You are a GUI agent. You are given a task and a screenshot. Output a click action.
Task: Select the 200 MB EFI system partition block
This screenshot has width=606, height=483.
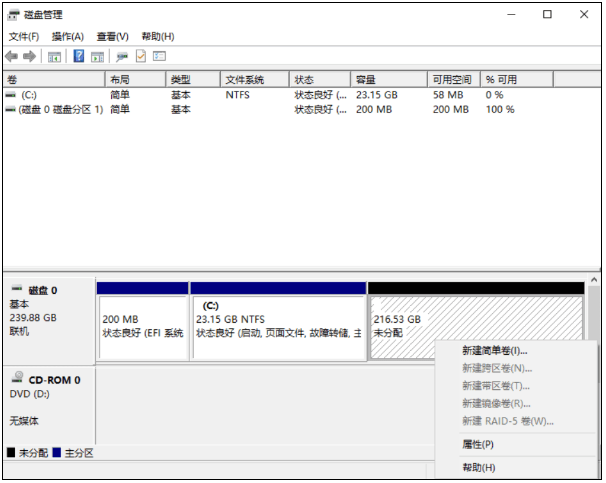143,321
